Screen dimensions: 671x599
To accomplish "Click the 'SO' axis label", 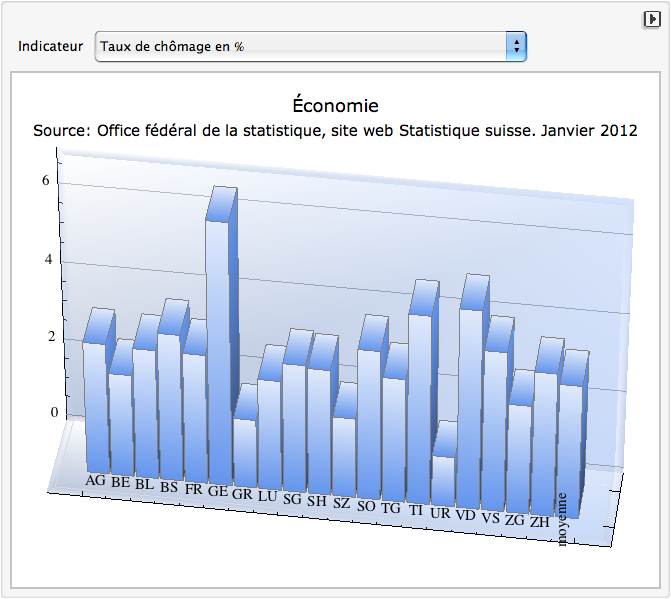I will 366,506.
